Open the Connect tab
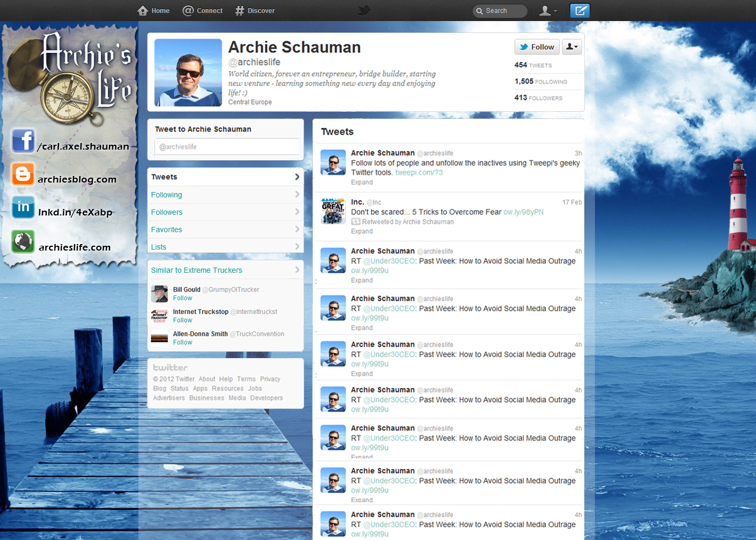756x540 pixels. (202, 11)
